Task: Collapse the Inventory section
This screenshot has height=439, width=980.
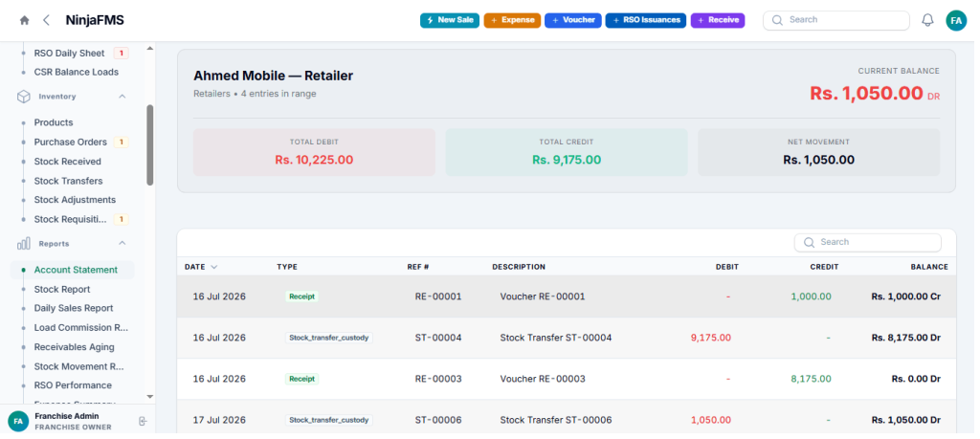Action: pos(122,97)
